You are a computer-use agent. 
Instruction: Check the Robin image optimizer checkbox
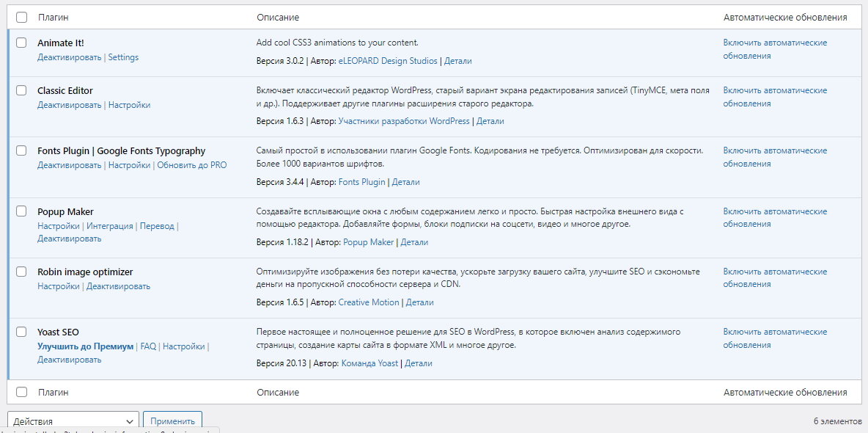coord(21,272)
